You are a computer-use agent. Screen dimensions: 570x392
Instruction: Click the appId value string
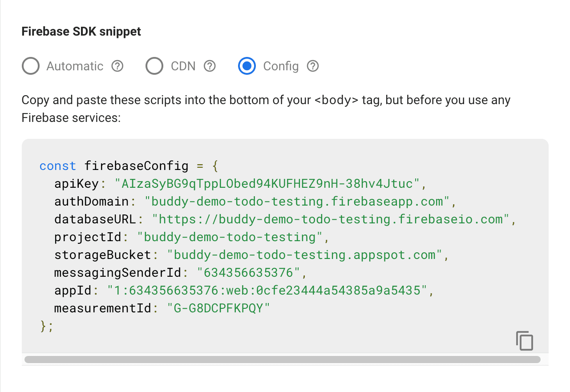(x=267, y=291)
